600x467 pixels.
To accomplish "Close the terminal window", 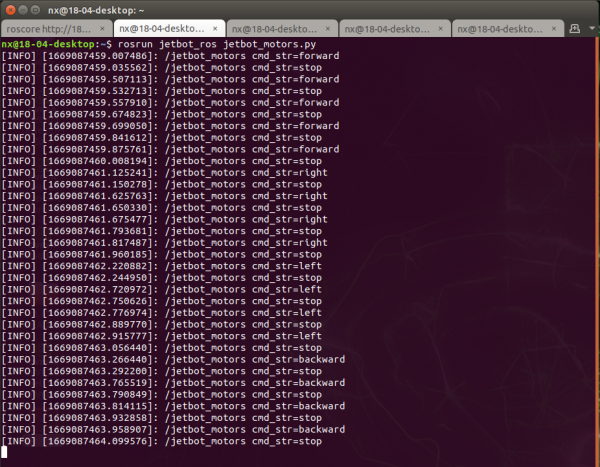I will [x=9, y=9].
